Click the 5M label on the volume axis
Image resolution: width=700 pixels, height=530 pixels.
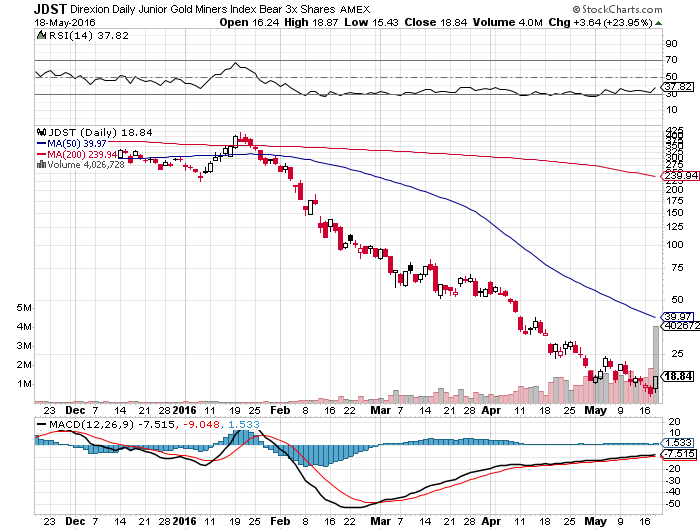24,308
